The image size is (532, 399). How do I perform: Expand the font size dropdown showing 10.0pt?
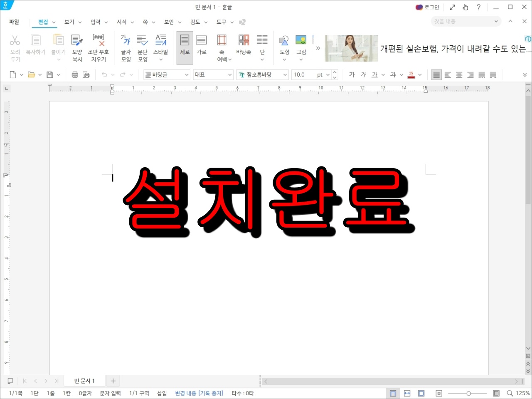coord(328,74)
